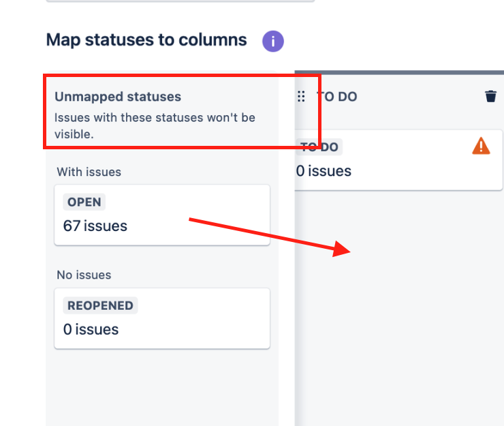This screenshot has width=504, height=426.
Task: Click the orange warning triangle icon
Action: (x=481, y=146)
